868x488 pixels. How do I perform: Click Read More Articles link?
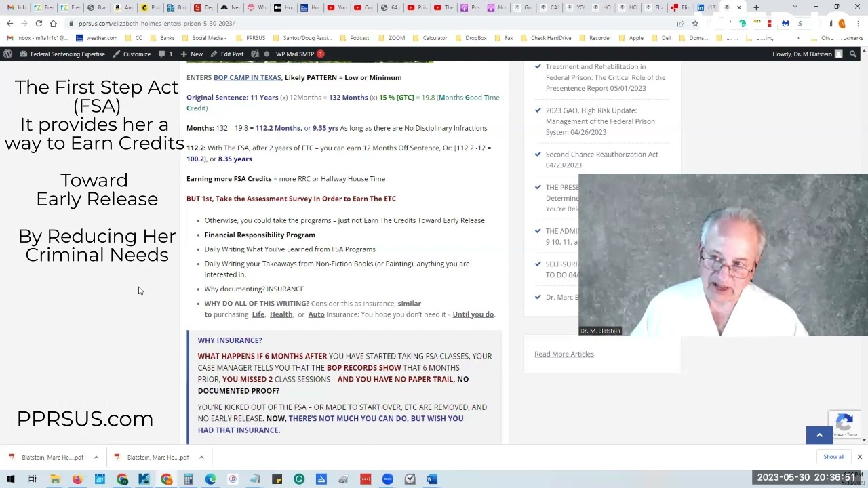point(564,354)
